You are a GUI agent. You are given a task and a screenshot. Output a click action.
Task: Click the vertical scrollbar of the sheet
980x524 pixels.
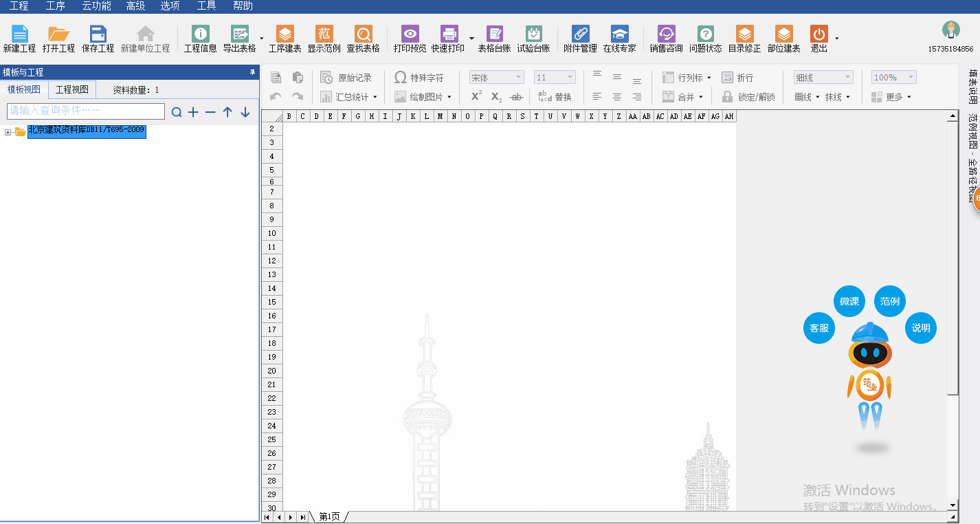point(953,275)
